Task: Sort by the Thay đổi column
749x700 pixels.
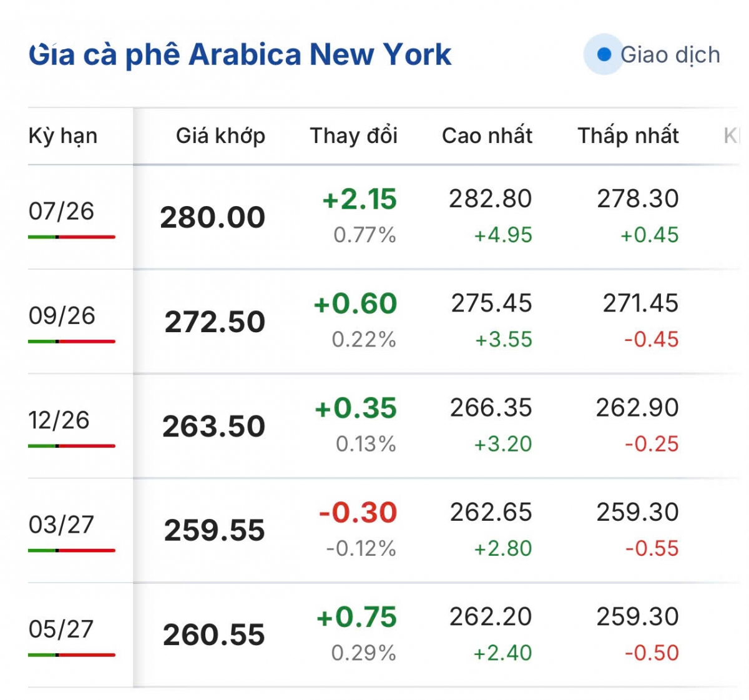Action: pyautogui.click(x=353, y=136)
